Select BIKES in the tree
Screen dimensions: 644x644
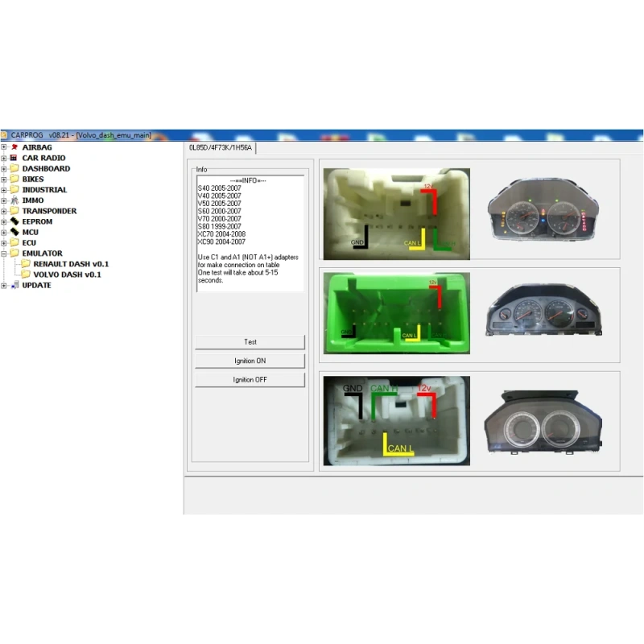tap(33, 179)
